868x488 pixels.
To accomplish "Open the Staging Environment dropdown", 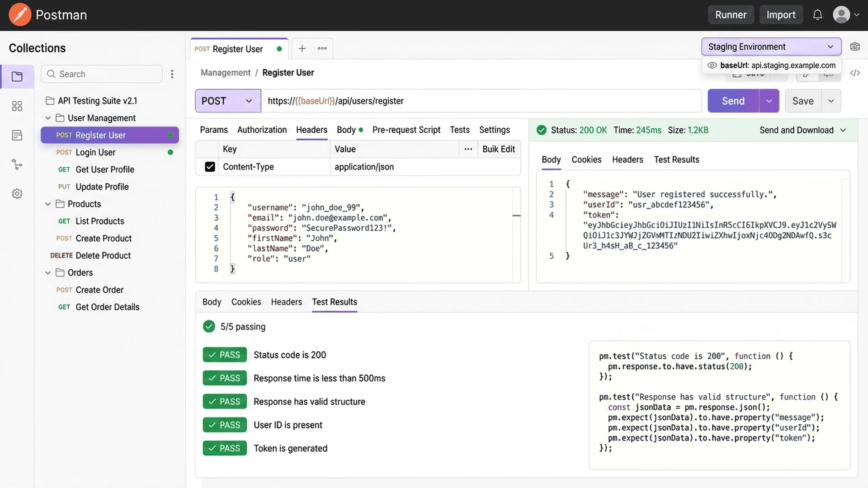I will 771,47.
